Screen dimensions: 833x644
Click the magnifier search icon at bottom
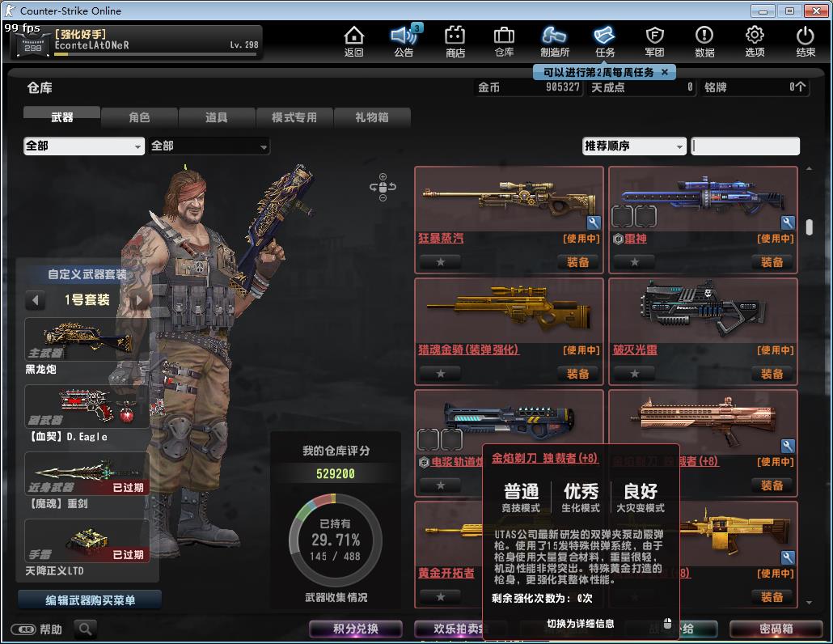point(85,629)
